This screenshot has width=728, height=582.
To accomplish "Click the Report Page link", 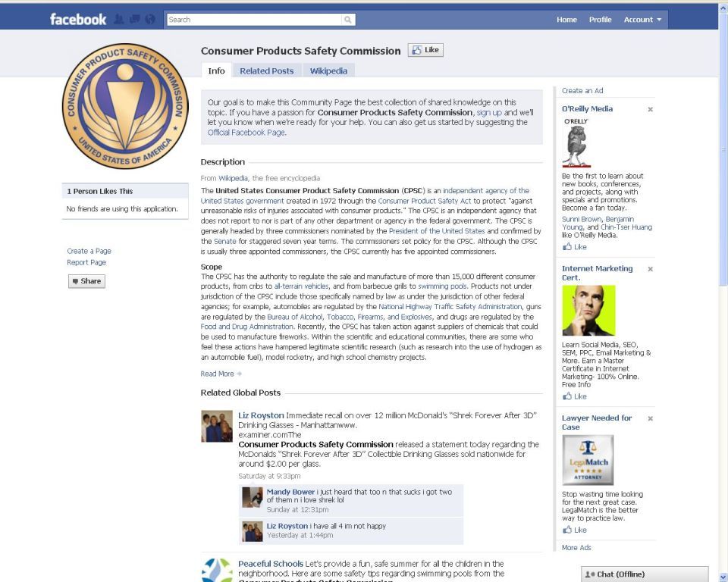I will pyautogui.click(x=86, y=262).
